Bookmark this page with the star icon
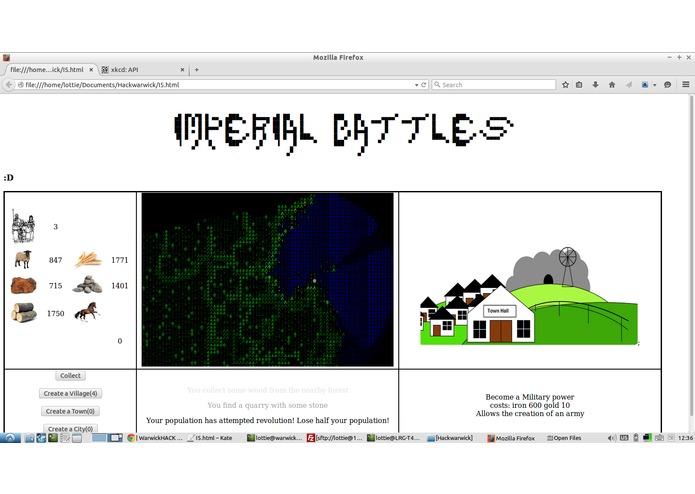The height and width of the screenshot is (494, 695). pos(565,85)
